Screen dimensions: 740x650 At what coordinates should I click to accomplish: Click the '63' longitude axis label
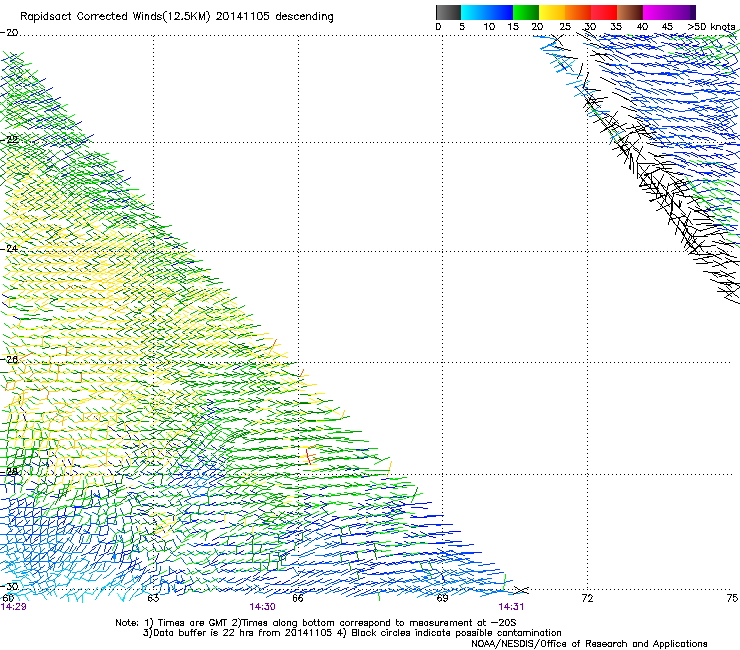(153, 599)
